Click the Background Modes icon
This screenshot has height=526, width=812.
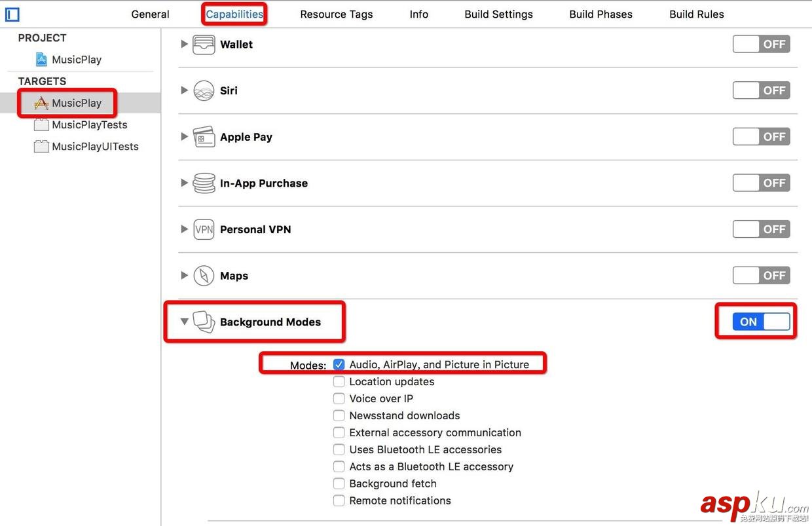point(204,322)
